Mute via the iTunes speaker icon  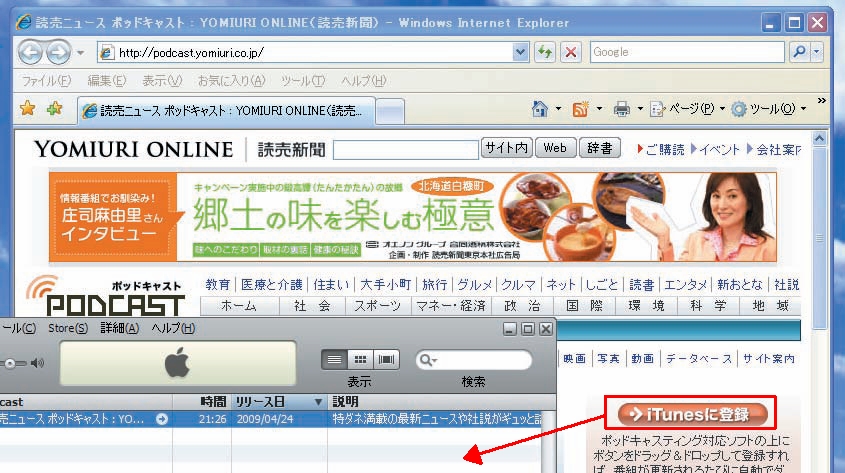click(37, 363)
